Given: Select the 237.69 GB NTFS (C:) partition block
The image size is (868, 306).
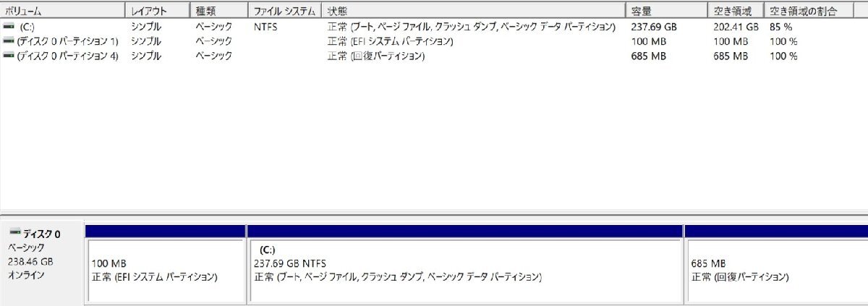Looking at the screenshot, I should pos(465,264).
